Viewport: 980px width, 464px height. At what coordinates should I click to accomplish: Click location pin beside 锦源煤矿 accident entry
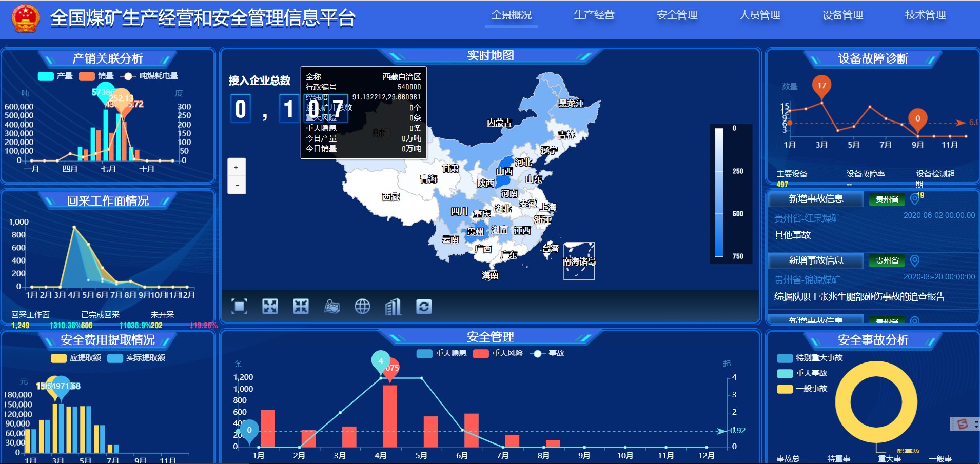tap(914, 260)
